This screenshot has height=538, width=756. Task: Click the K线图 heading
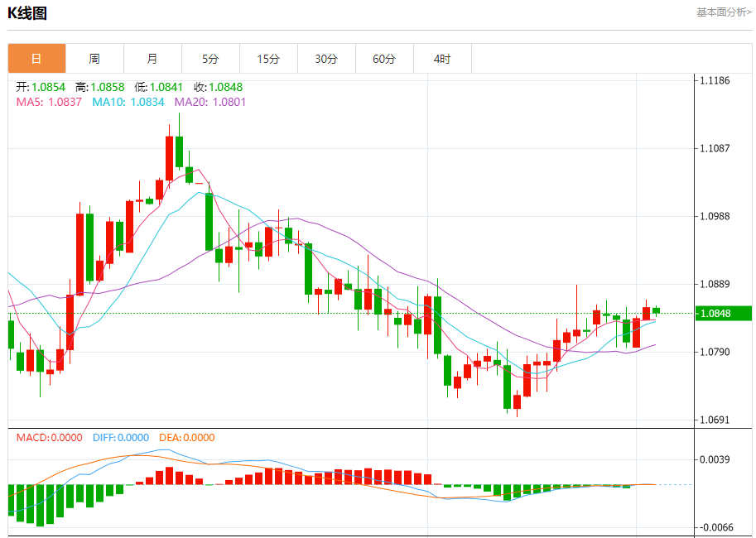[27, 13]
